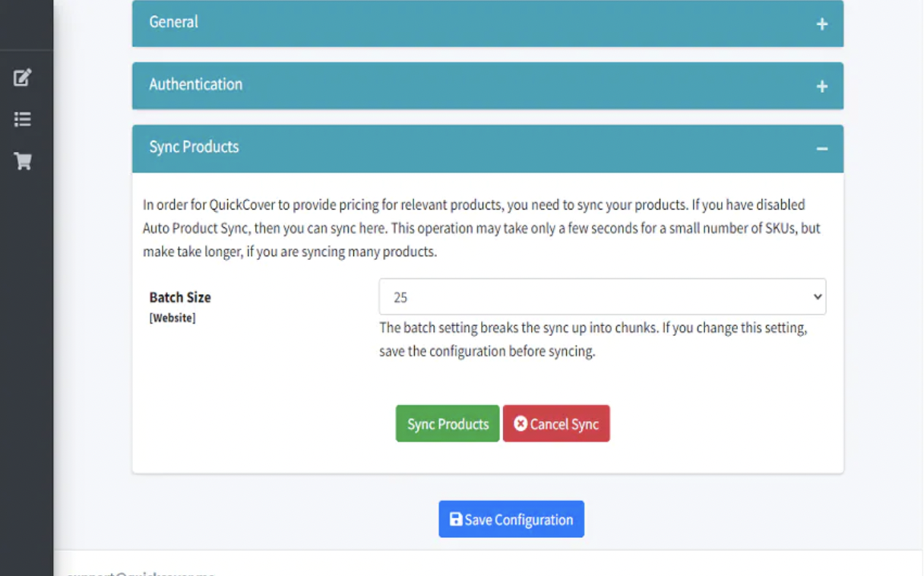This screenshot has width=924, height=576.
Task: Click the X circle icon on Cancel Sync
Action: [x=521, y=424]
